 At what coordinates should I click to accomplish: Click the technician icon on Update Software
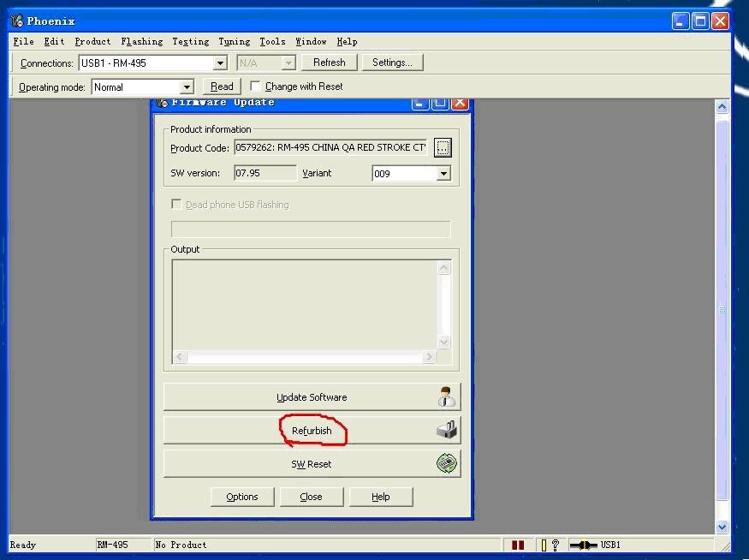(446, 397)
